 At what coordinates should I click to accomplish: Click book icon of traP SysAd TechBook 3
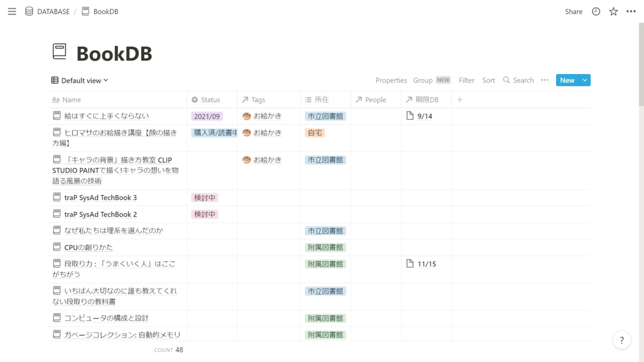click(57, 197)
